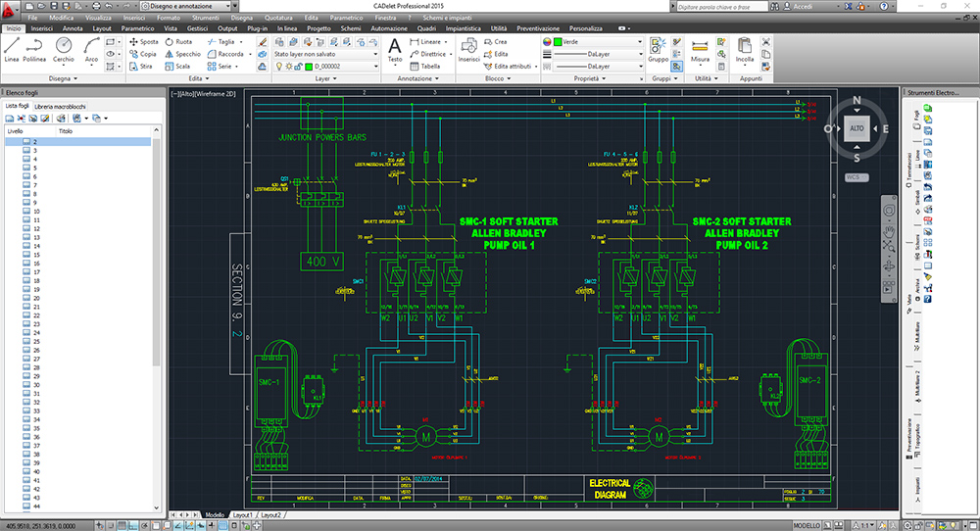Choose the Arco arc tool
Screen dimensions: 980x531
tap(91, 50)
